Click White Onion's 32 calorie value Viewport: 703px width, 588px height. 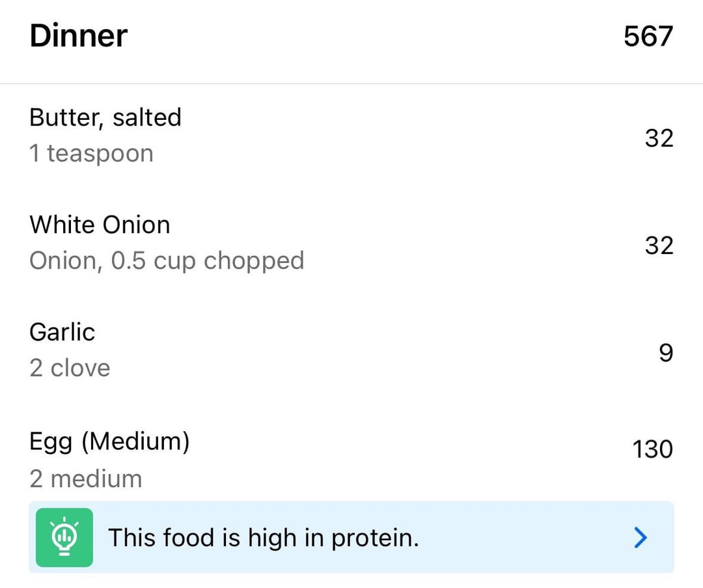659,245
